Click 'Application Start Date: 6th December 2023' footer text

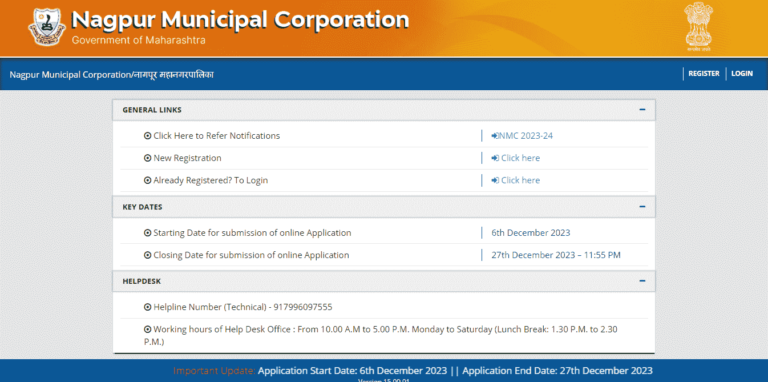[353, 371]
